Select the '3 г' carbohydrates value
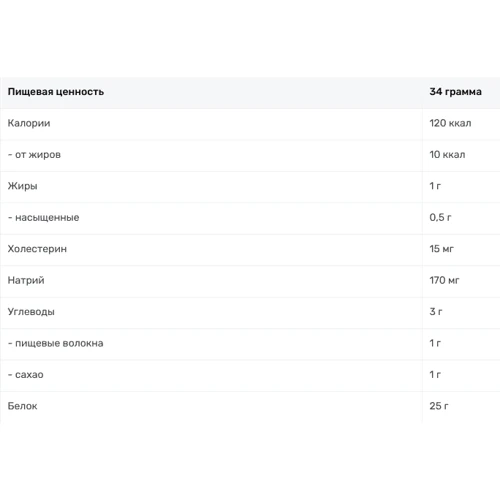Viewport: 500px width, 500px height. tap(436, 312)
